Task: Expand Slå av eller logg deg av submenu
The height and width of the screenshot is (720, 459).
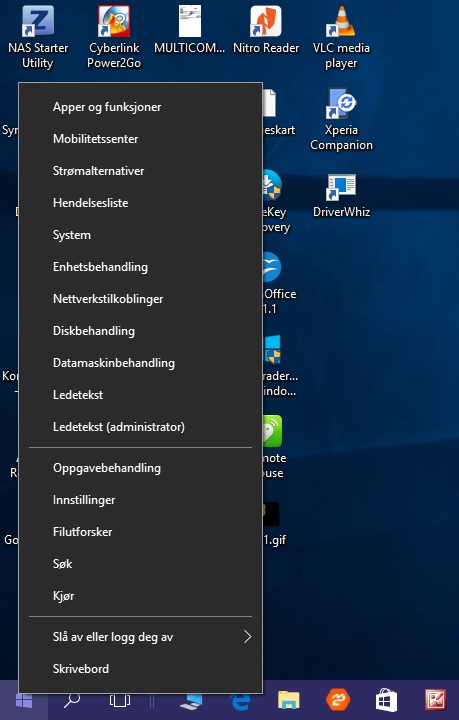Action: (x=140, y=637)
